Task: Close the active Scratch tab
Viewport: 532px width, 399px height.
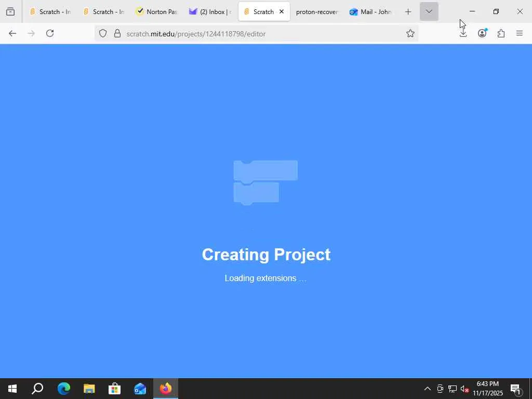Action: click(x=281, y=11)
